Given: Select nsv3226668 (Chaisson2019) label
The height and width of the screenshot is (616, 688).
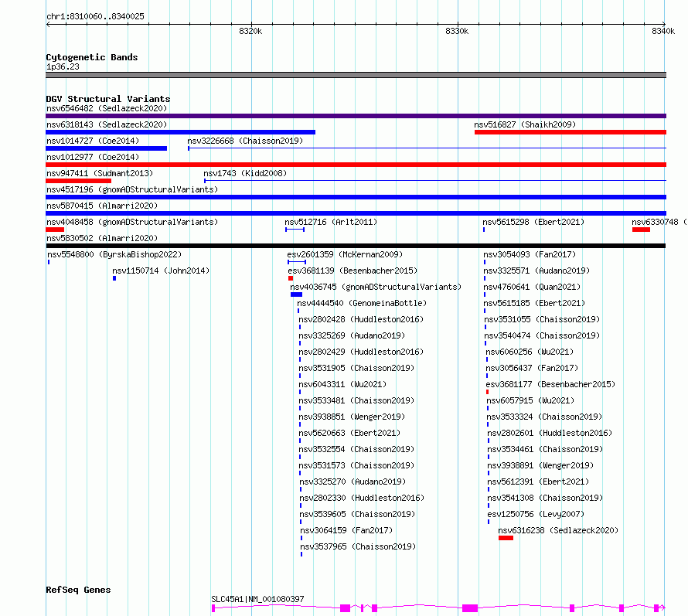Looking at the screenshot, I should (x=245, y=141).
